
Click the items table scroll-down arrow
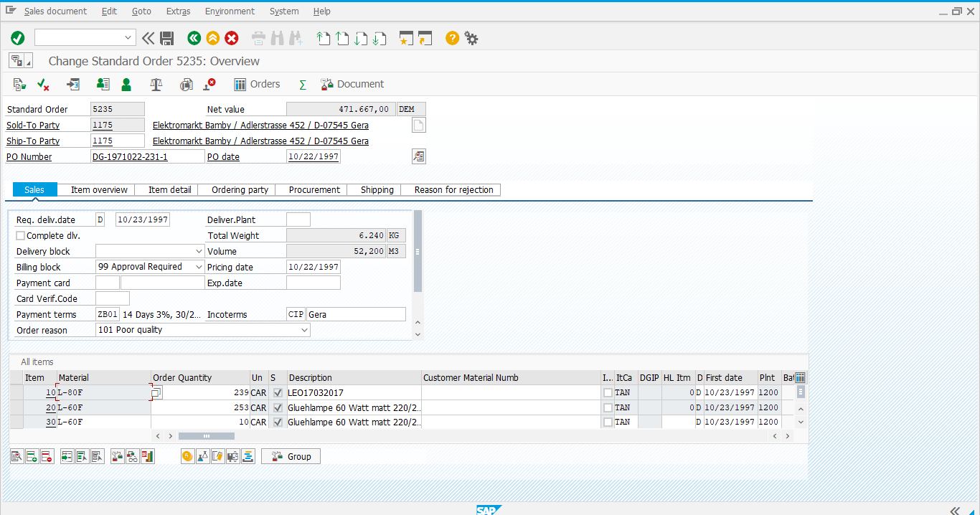pos(801,422)
